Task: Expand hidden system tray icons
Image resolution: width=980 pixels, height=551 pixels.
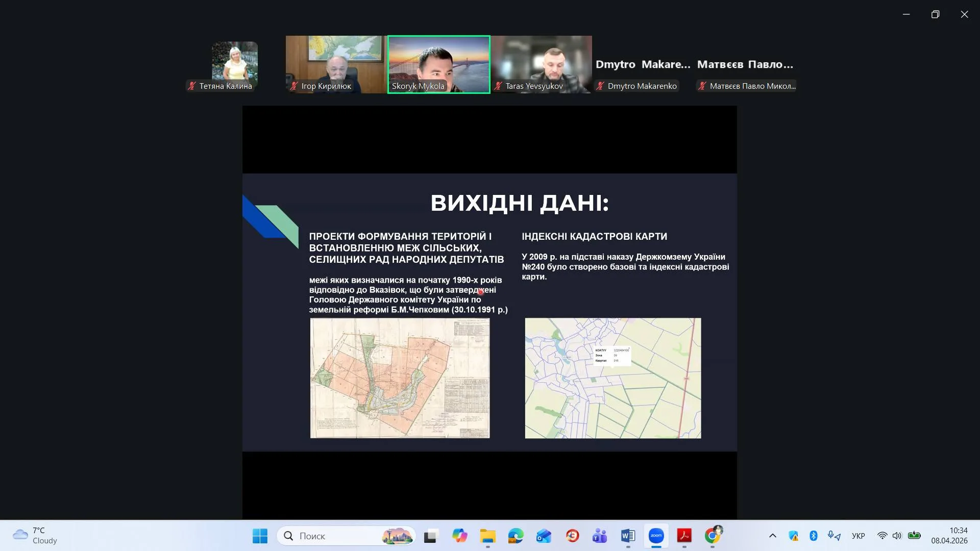Action: pyautogui.click(x=772, y=536)
